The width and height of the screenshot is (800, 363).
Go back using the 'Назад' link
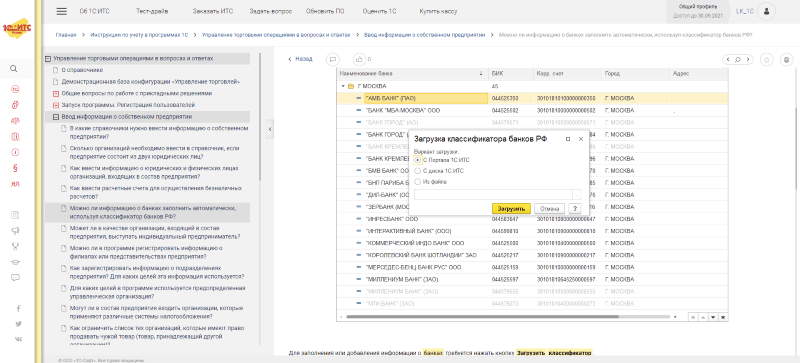301,59
